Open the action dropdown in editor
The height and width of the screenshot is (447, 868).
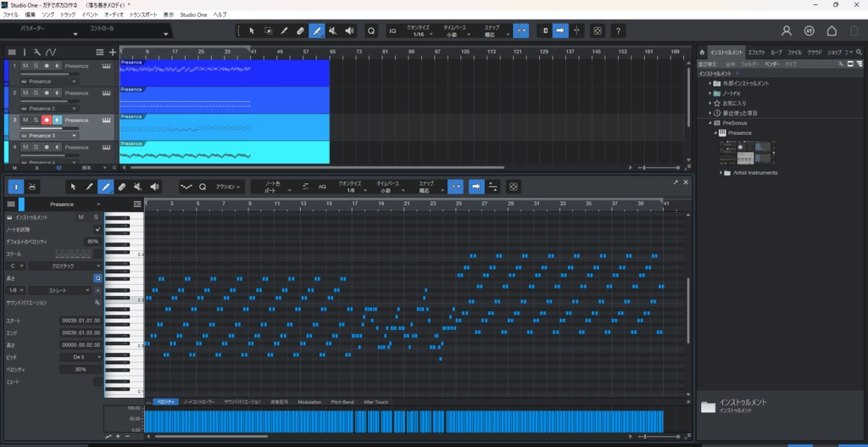point(228,187)
